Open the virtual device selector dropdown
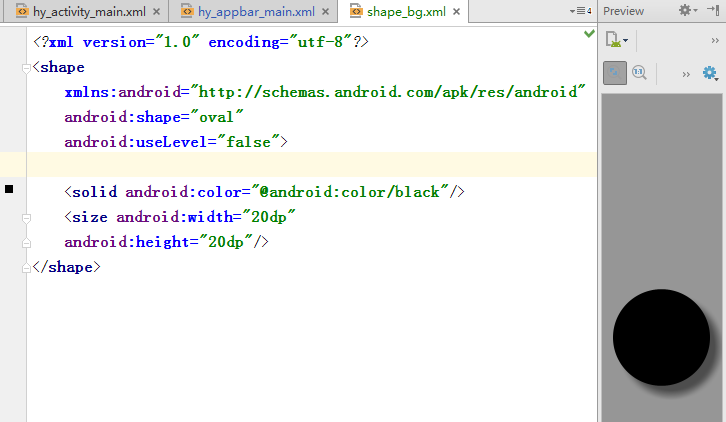Screen dimensions: 726x422 tap(617, 40)
